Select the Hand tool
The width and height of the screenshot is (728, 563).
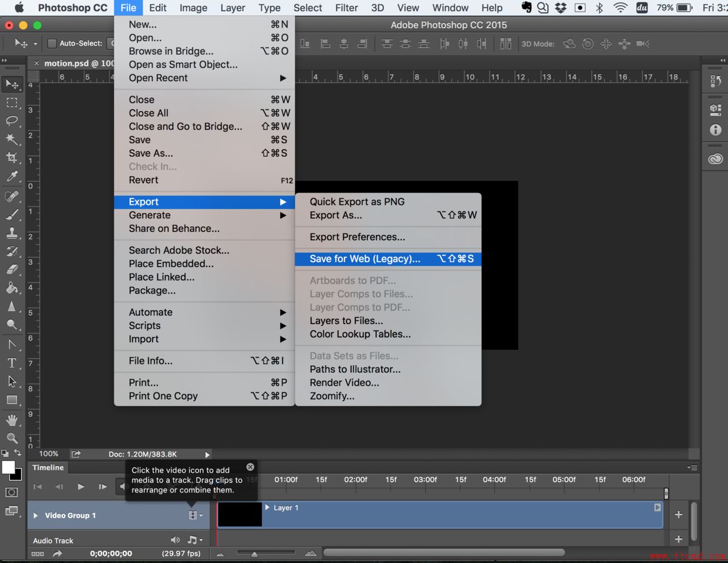pos(12,420)
